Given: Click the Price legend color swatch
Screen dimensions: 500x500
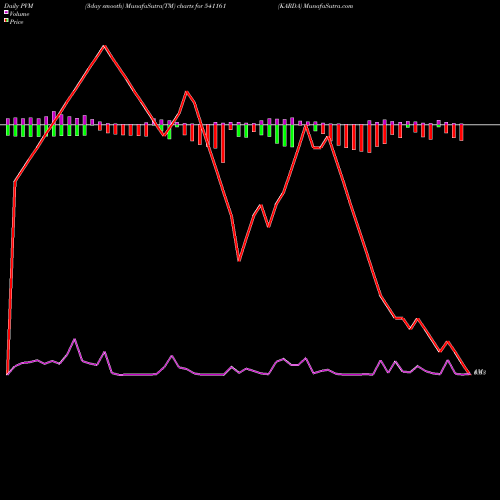Looking at the screenshot, I should pos(6,20).
